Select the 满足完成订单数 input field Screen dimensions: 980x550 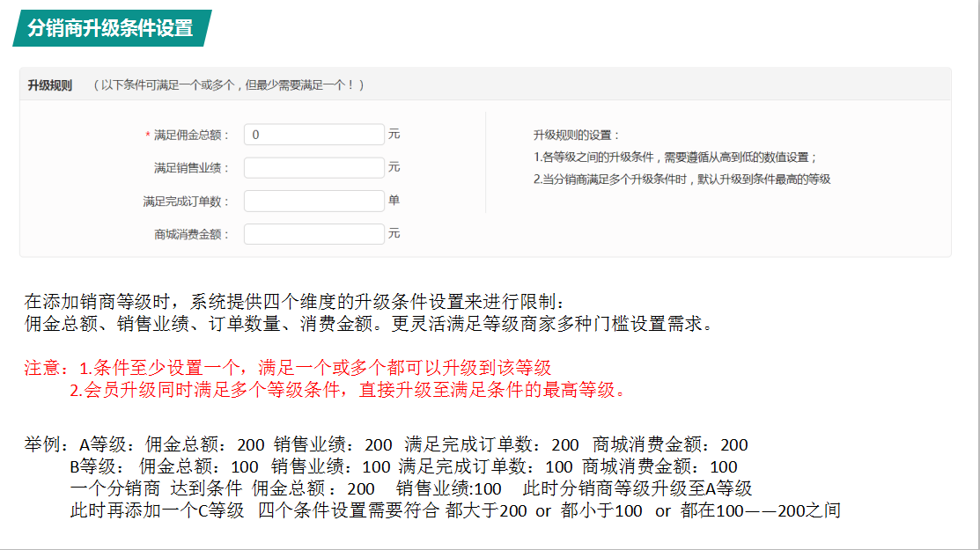pyautogui.click(x=313, y=202)
